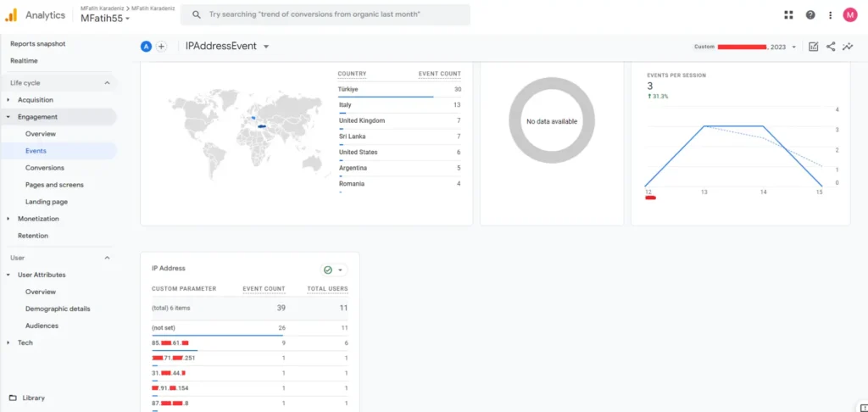Screen dimensions: 868x412
Task: Expand the Acquisition menu item
Action: (35, 100)
